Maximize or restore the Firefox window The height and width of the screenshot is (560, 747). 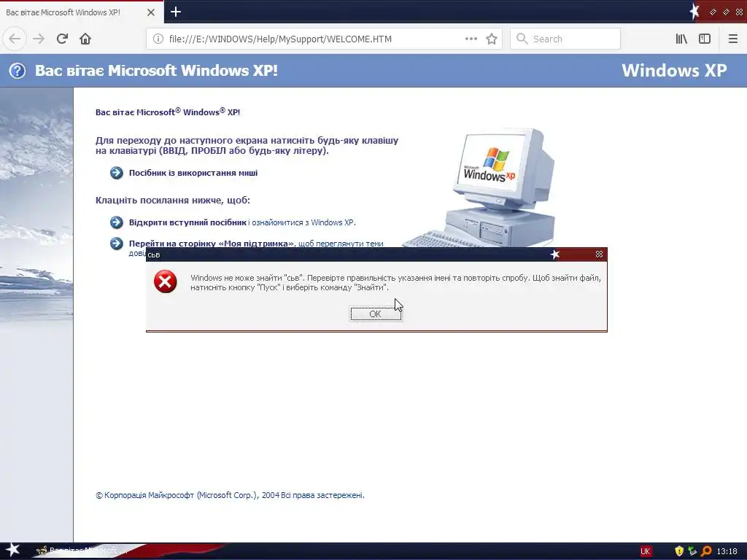click(726, 12)
